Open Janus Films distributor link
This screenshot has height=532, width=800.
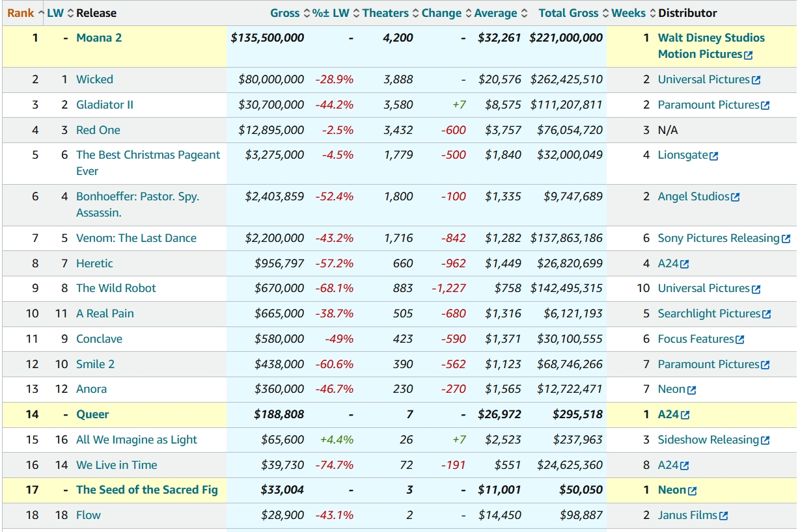pos(687,515)
